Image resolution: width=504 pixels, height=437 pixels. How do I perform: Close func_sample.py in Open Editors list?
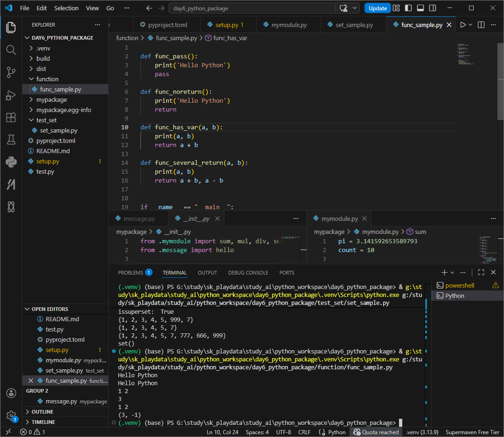[x=30, y=381]
